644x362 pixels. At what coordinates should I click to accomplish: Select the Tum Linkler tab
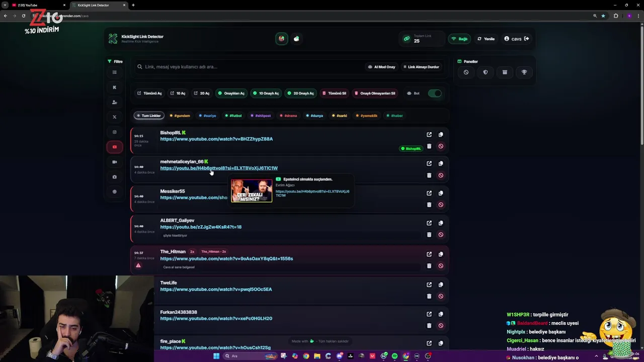[x=149, y=116]
